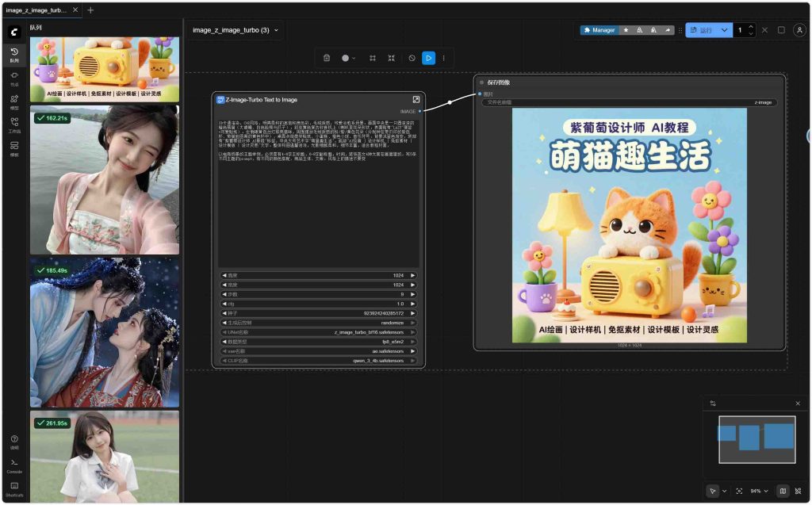Switch to the image_z_image_turbo workflow tab
The height and width of the screenshot is (505, 812).
click(36, 10)
